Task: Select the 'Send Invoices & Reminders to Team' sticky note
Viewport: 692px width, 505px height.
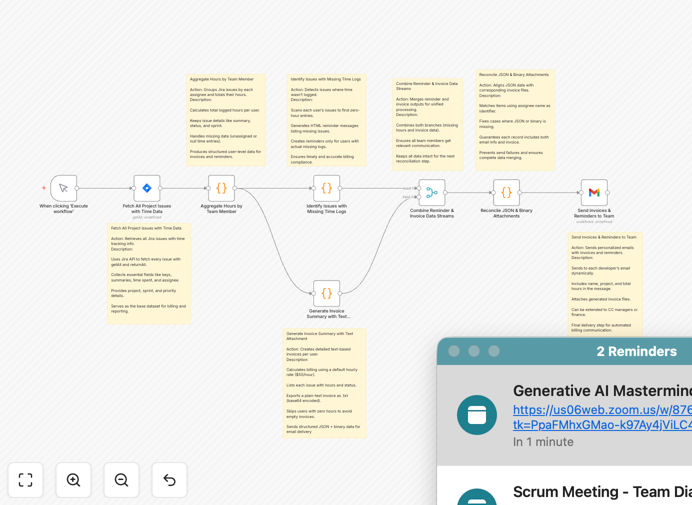Action: pos(605,284)
